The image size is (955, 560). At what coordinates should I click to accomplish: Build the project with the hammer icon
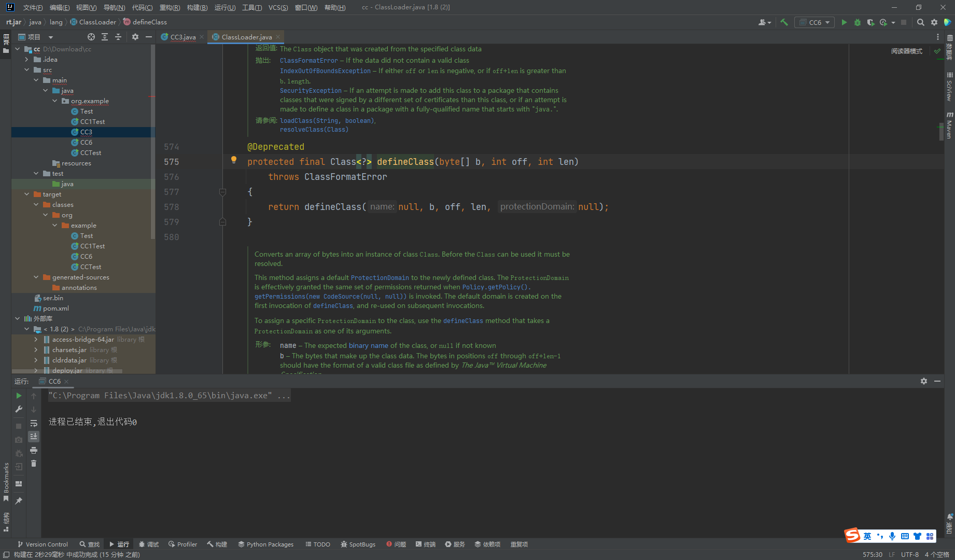tap(784, 22)
